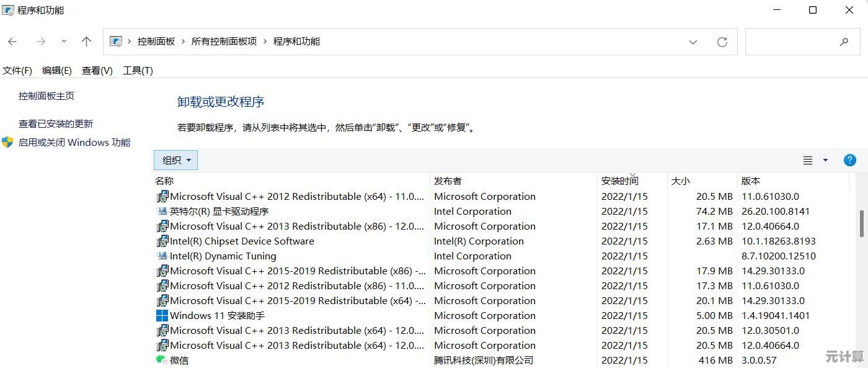Expand chevron after 所有控制面板项 breadcrumb

pos(265,42)
